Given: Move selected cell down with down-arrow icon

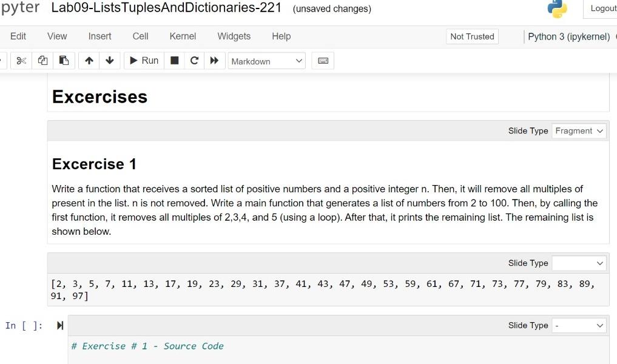Looking at the screenshot, I should click(x=109, y=60).
